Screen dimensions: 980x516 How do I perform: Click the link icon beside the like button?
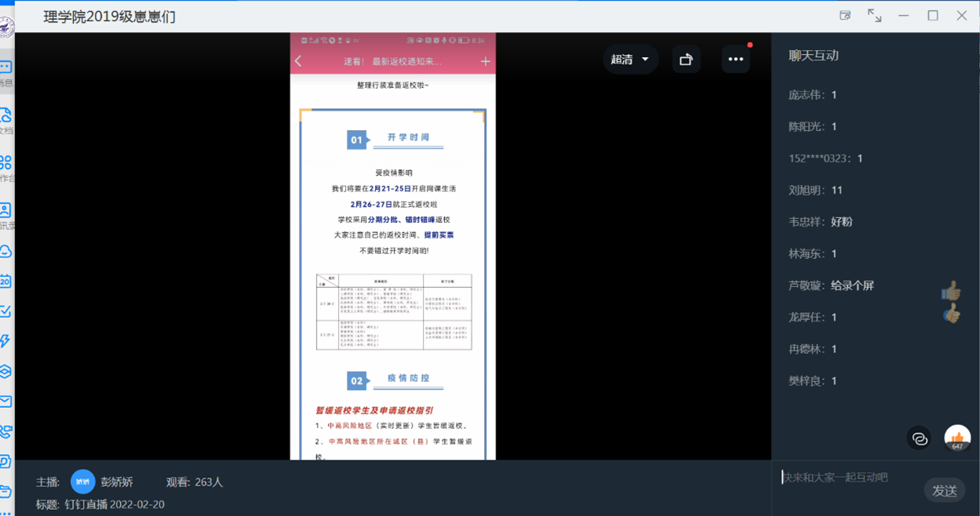click(x=920, y=438)
